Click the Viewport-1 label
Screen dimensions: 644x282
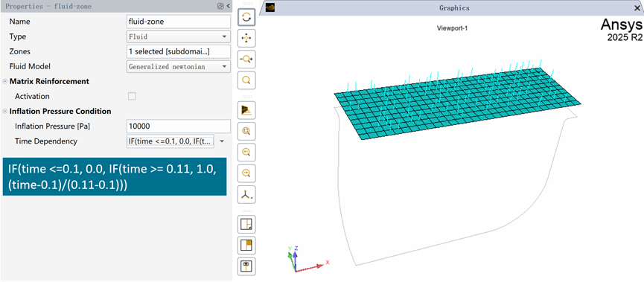click(x=453, y=28)
